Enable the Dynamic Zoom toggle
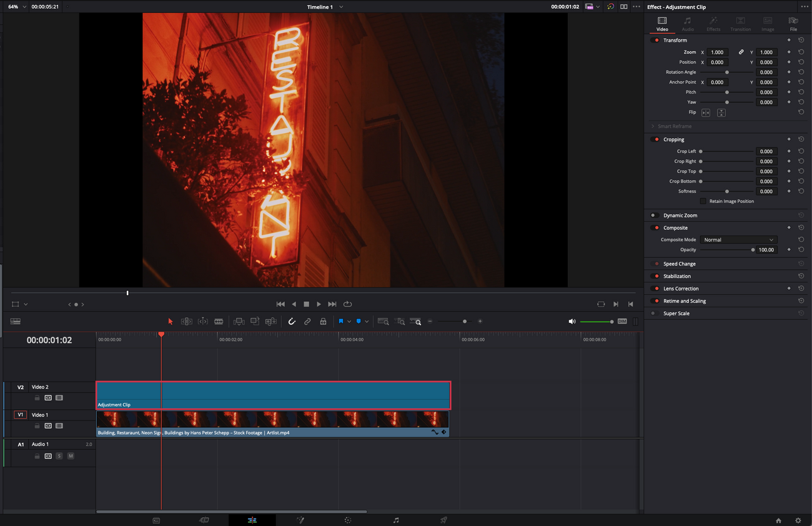The image size is (812, 526). [x=653, y=216]
